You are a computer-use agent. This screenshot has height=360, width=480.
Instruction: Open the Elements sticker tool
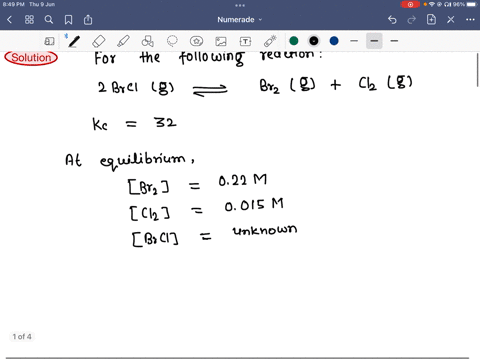pos(196,41)
